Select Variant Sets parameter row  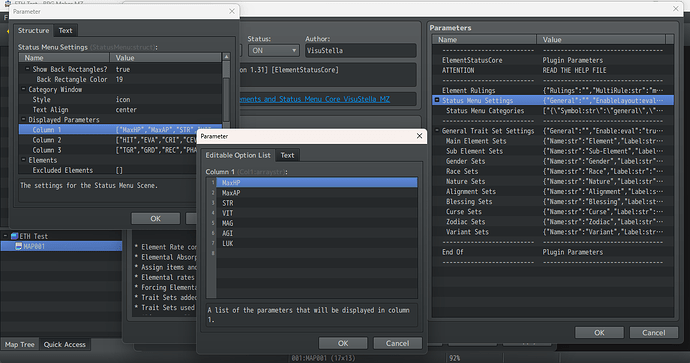553,232
